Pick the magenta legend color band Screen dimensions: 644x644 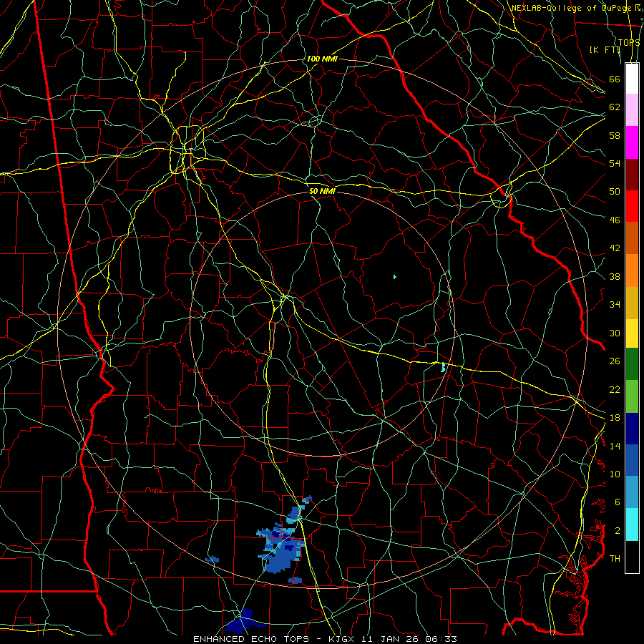[632, 142]
